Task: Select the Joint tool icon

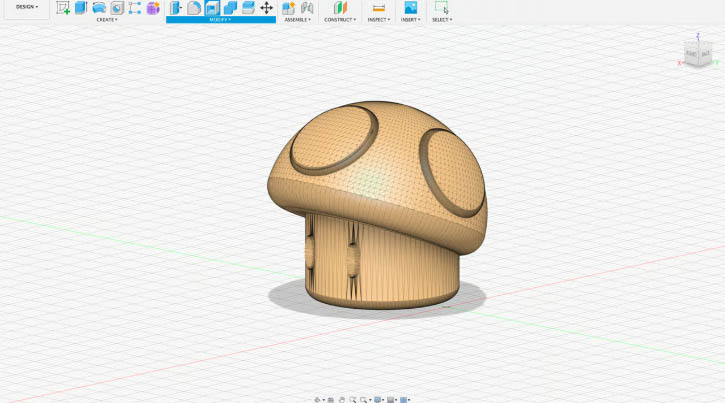Action: click(x=307, y=7)
